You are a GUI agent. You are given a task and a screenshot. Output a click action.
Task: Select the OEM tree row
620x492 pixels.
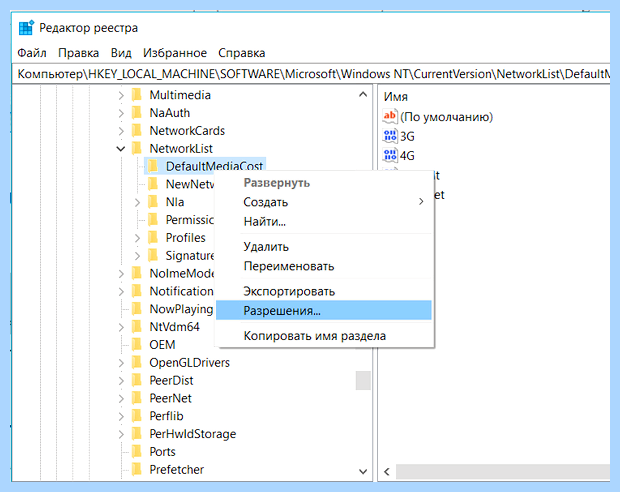click(x=162, y=344)
